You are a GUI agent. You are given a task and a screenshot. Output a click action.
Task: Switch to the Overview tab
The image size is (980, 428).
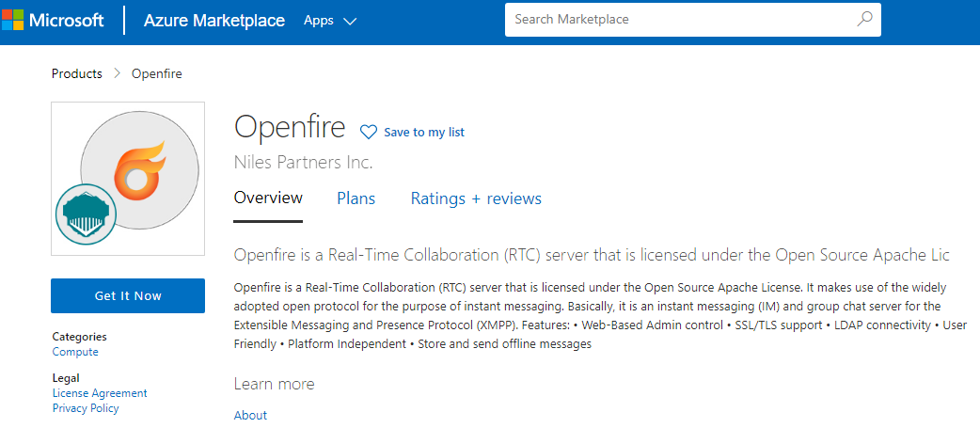[x=268, y=198]
